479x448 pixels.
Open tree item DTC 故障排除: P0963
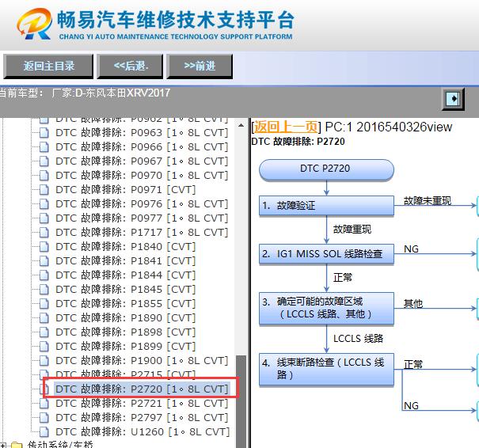click(142, 133)
